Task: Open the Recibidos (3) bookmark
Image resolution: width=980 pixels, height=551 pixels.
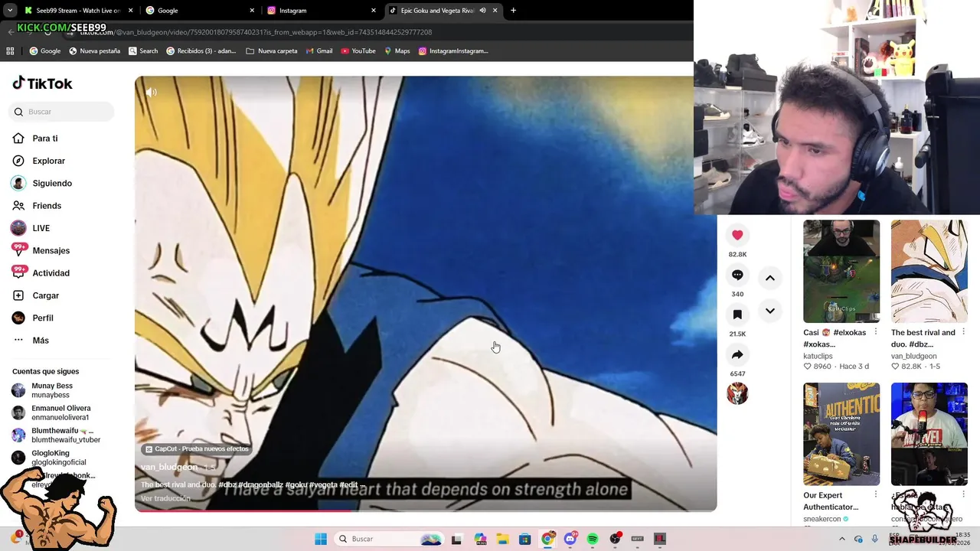Action: (x=201, y=51)
